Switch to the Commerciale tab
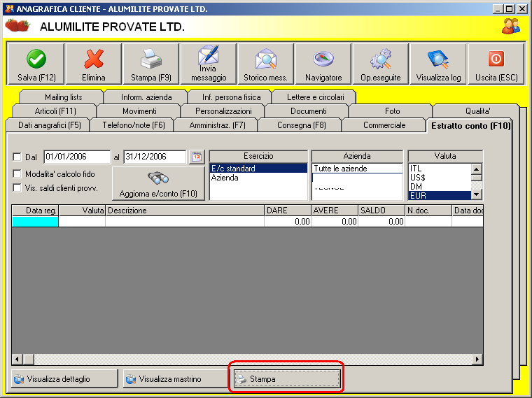 pyautogui.click(x=384, y=125)
